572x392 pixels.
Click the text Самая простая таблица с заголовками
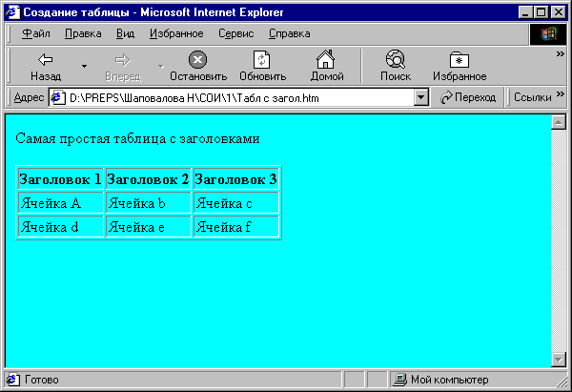137,138
